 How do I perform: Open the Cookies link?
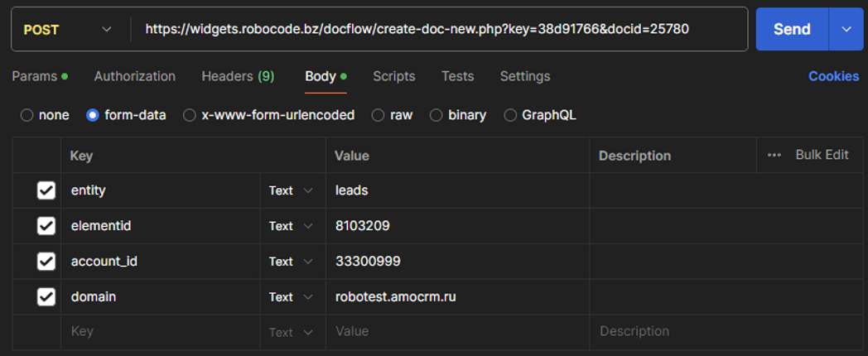click(x=834, y=76)
